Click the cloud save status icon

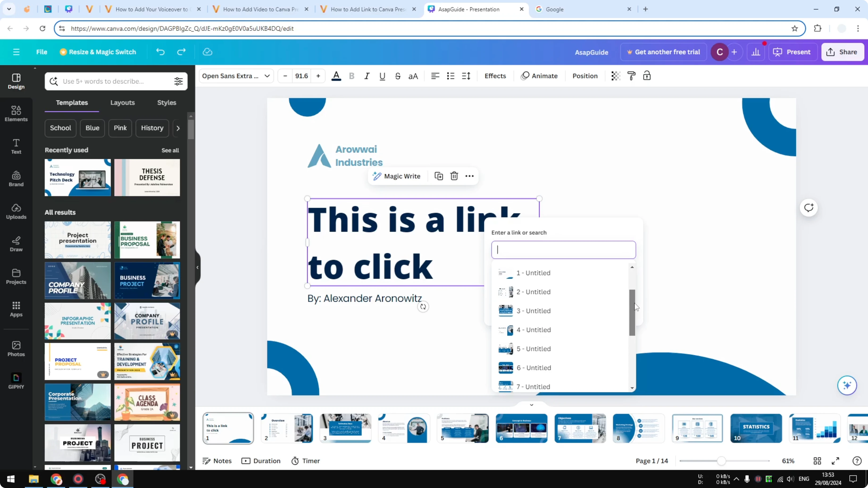[208, 52]
